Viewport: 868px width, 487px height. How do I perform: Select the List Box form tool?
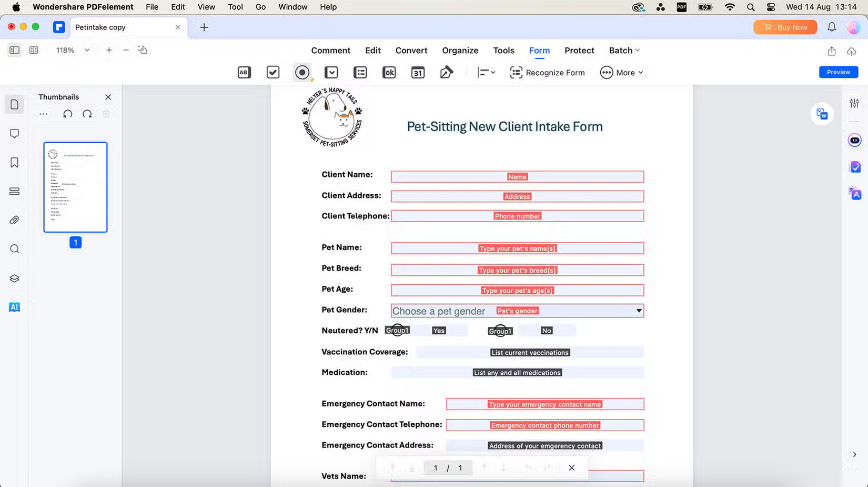tap(360, 72)
